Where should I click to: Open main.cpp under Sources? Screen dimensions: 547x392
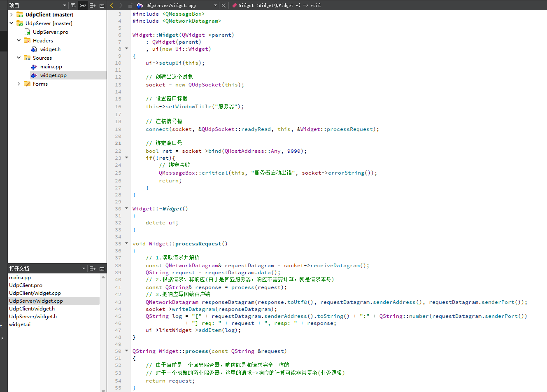51,67
